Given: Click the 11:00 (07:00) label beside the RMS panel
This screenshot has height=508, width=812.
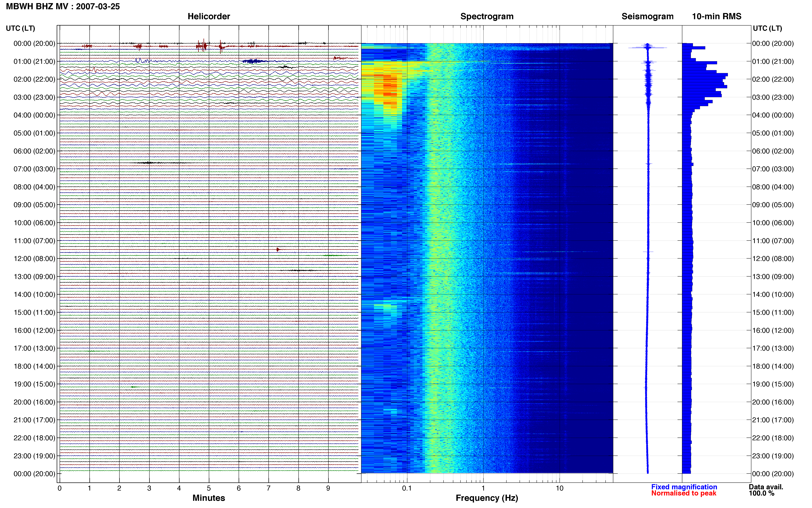Looking at the screenshot, I should tap(773, 241).
